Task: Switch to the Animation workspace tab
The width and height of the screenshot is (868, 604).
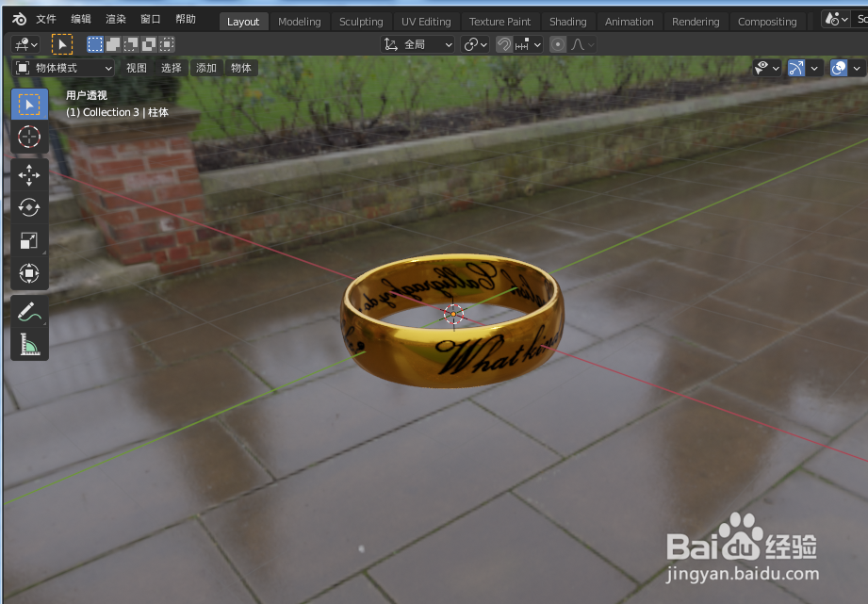Action: point(629,22)
